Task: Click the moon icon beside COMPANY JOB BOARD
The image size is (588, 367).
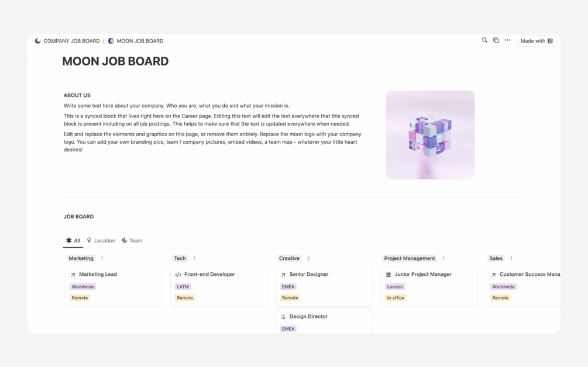Action: 38,41
